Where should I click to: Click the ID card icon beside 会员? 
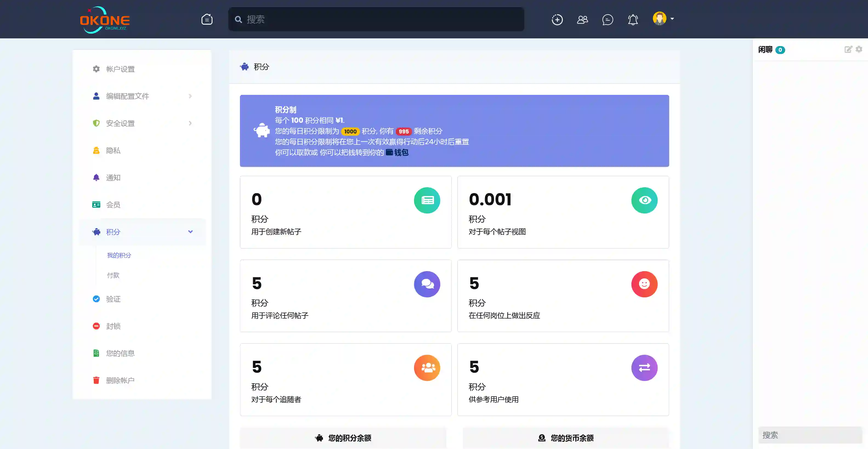coord(97,205)
